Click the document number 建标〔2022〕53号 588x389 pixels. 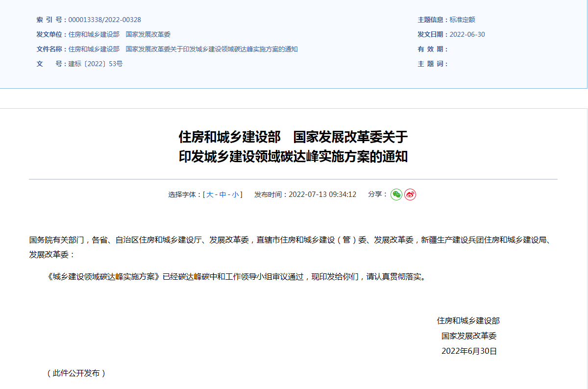96,64
